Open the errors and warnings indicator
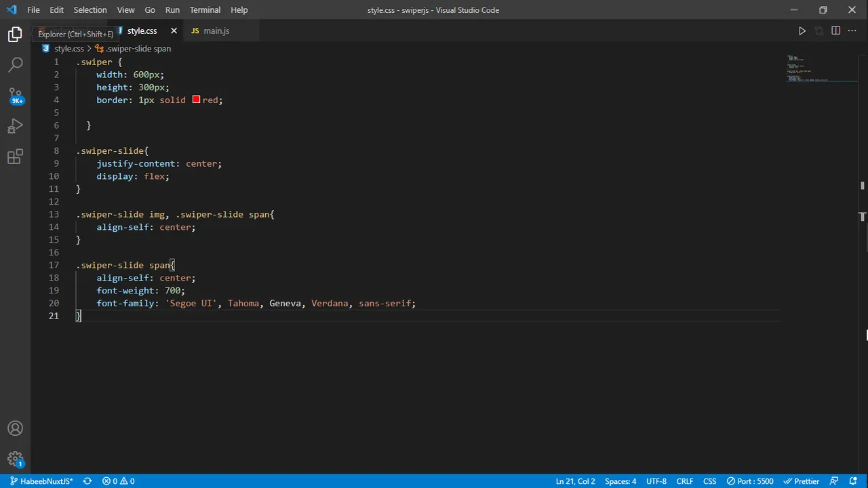868x488 pixels. click(118, 481)
